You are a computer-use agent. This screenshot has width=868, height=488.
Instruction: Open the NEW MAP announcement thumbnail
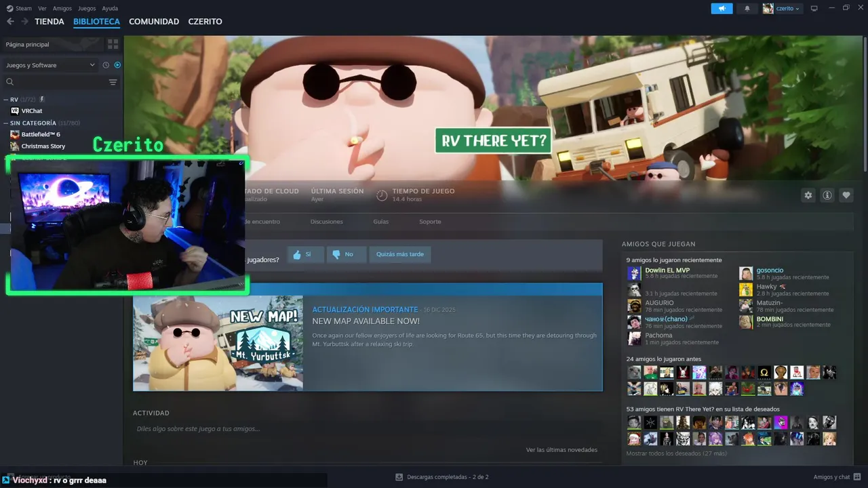click(218, 343)
